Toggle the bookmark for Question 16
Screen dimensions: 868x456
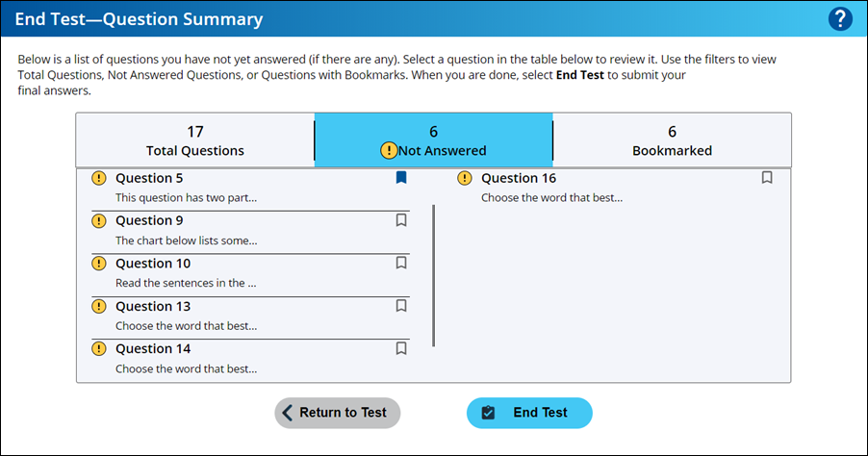[767, 177]
